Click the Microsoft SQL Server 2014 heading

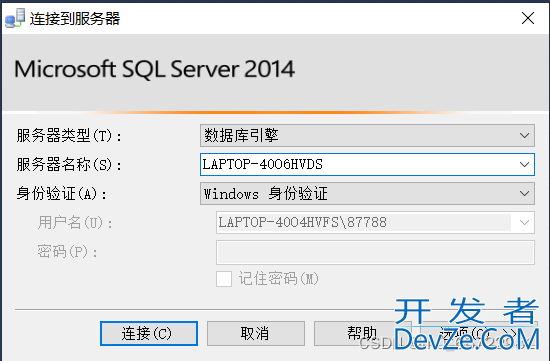[x=154, y=69]
